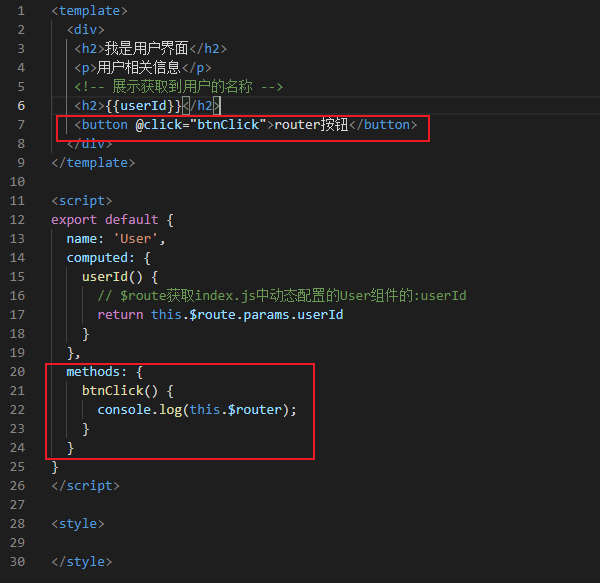The height and width of the screenshot is (583, 600).
Task: Click {{userId}} interpolation on line 6
Action: pyautogui.click(x=143, y=106)
